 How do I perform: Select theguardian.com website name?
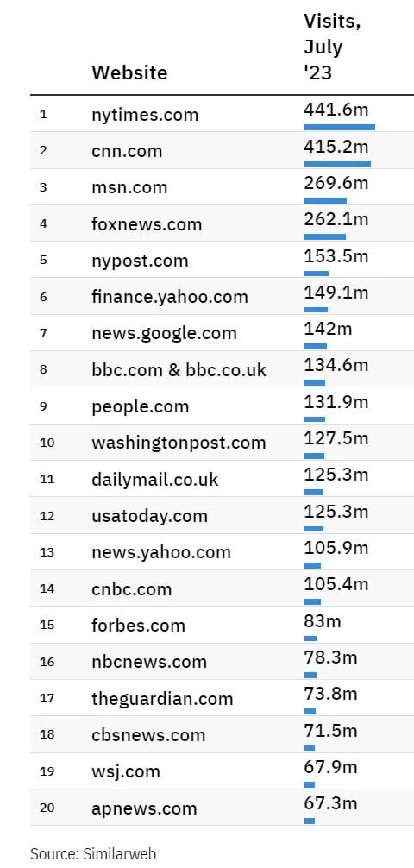click(162, 699)
